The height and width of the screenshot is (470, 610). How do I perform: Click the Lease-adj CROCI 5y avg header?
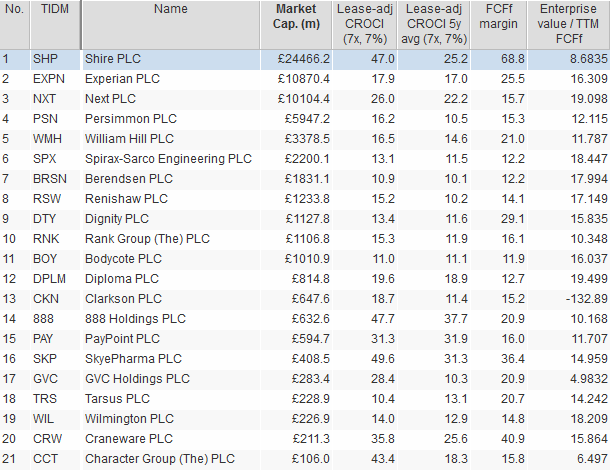pos(434,25)
